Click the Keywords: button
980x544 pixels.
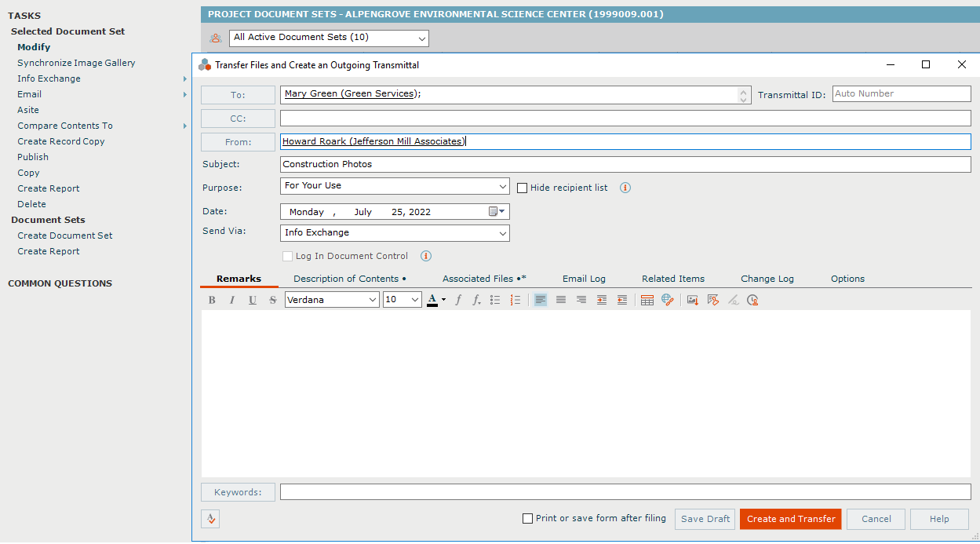click(238, 492)
